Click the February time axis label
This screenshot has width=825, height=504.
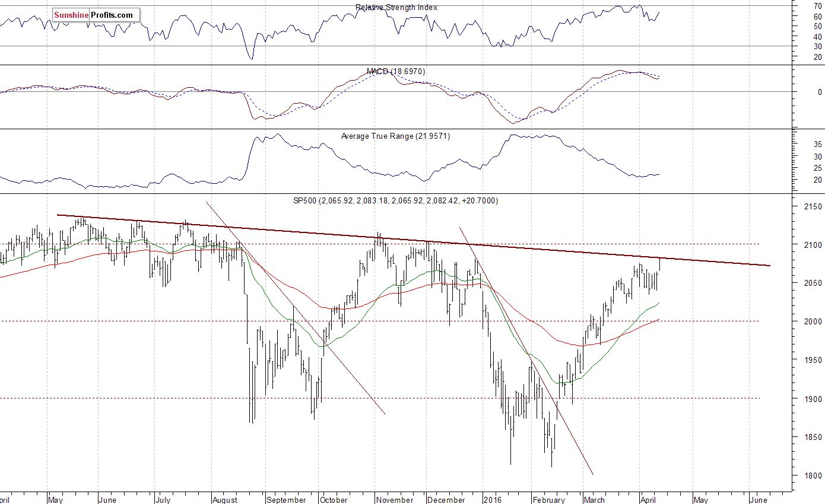(549, 500)
